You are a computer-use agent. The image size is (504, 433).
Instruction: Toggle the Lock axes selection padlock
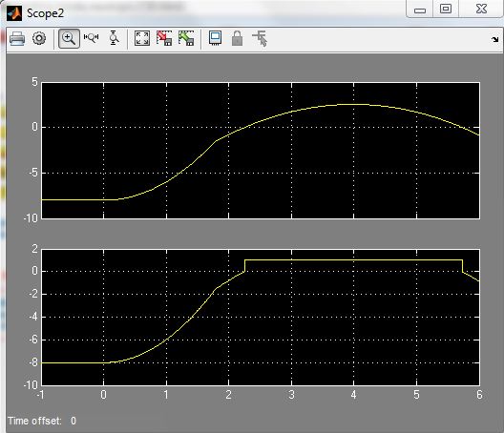pyautogui.click(x=238, y=38)
